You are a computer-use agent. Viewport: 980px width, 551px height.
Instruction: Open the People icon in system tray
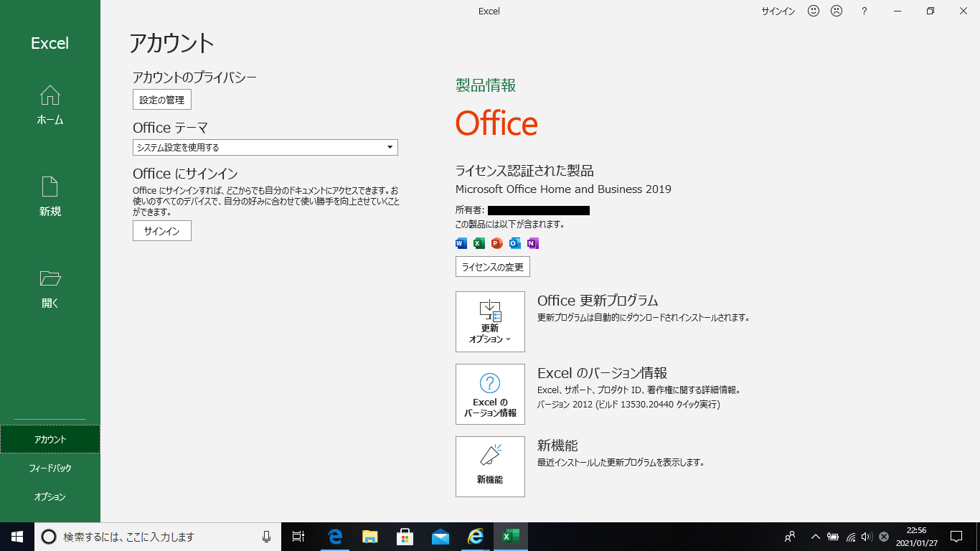pos(790,537)
